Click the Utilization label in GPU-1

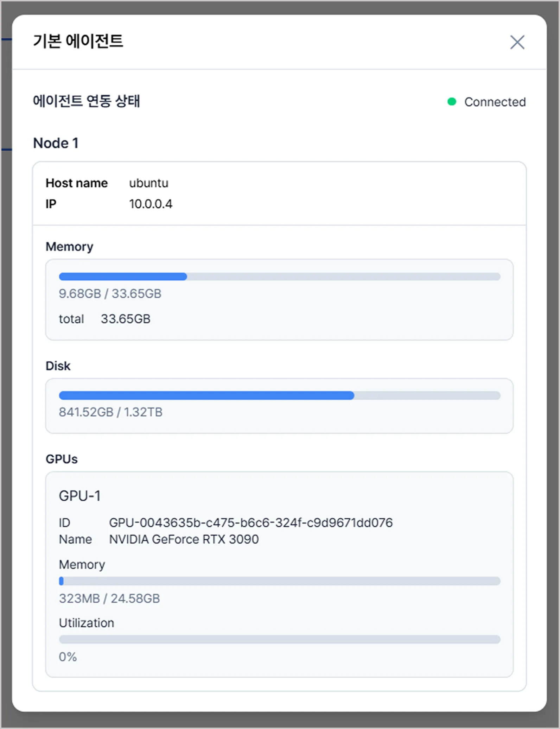[x=87, y=623]
